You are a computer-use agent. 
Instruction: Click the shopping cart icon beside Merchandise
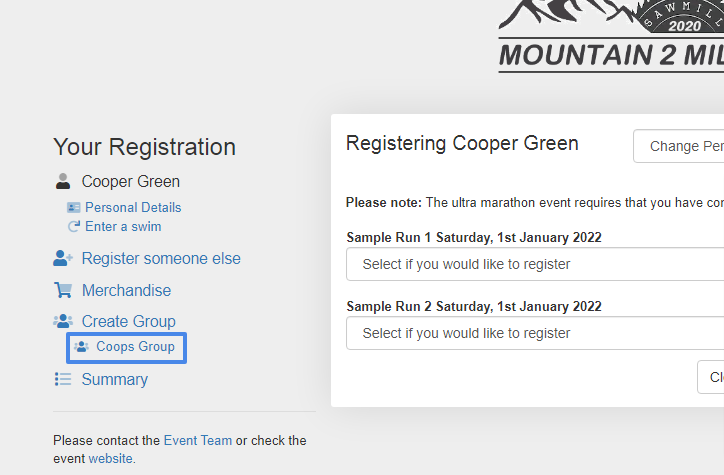pos(63,291)
